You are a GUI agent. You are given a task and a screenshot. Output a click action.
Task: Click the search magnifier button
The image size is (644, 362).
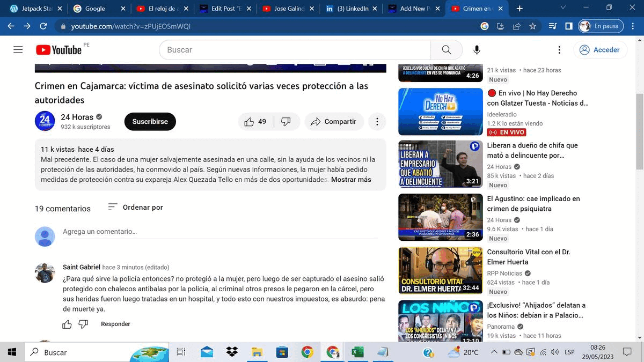pyautogui.click(x=447, y=49)
